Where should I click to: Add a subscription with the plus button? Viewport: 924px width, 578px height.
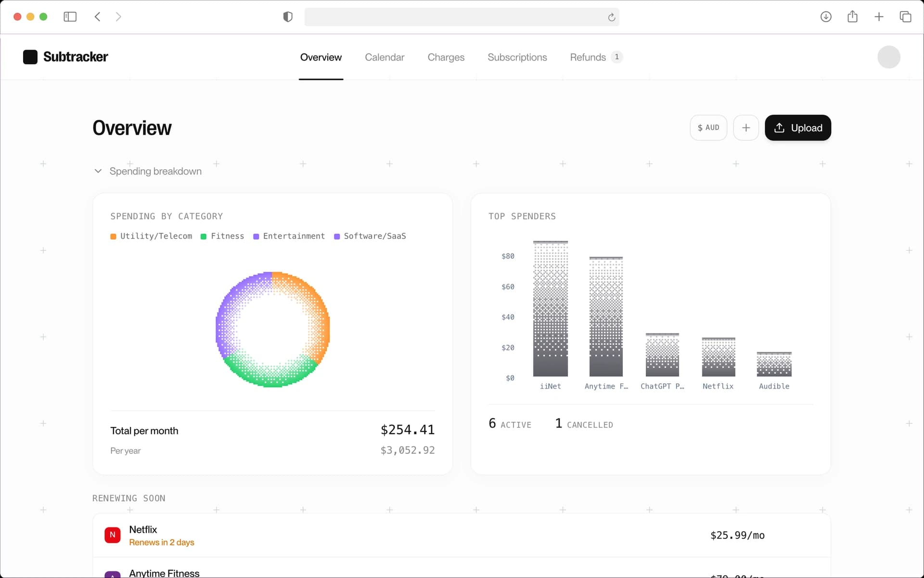(x=746, y=127)
